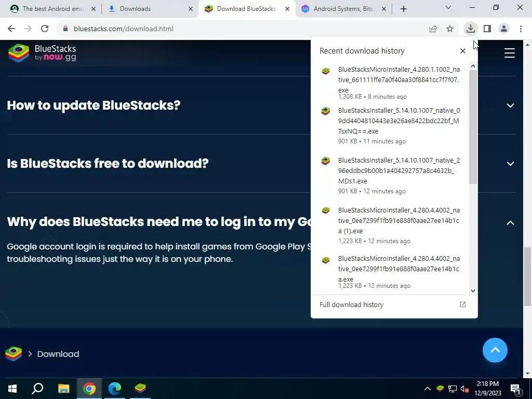
Task: Click the share page icon in the address bar
Action: coord(433,29)
